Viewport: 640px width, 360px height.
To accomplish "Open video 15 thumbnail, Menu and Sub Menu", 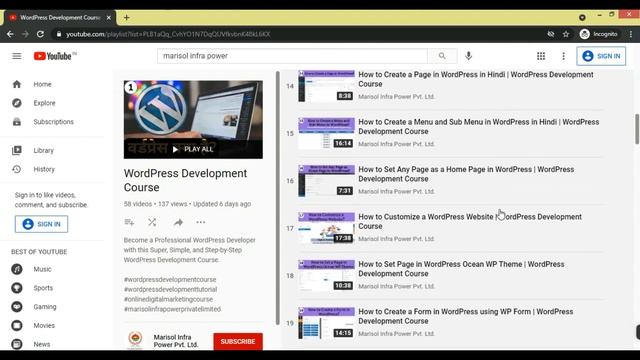I will pyautogui.click(x=326, y=133).
